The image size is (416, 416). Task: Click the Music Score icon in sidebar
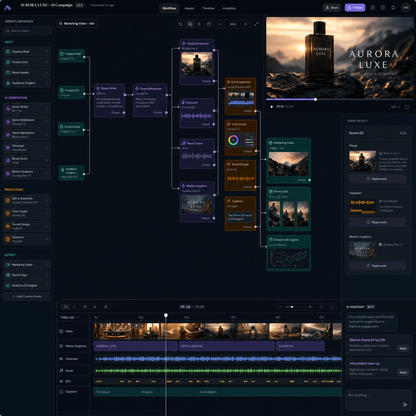[8, 160]
